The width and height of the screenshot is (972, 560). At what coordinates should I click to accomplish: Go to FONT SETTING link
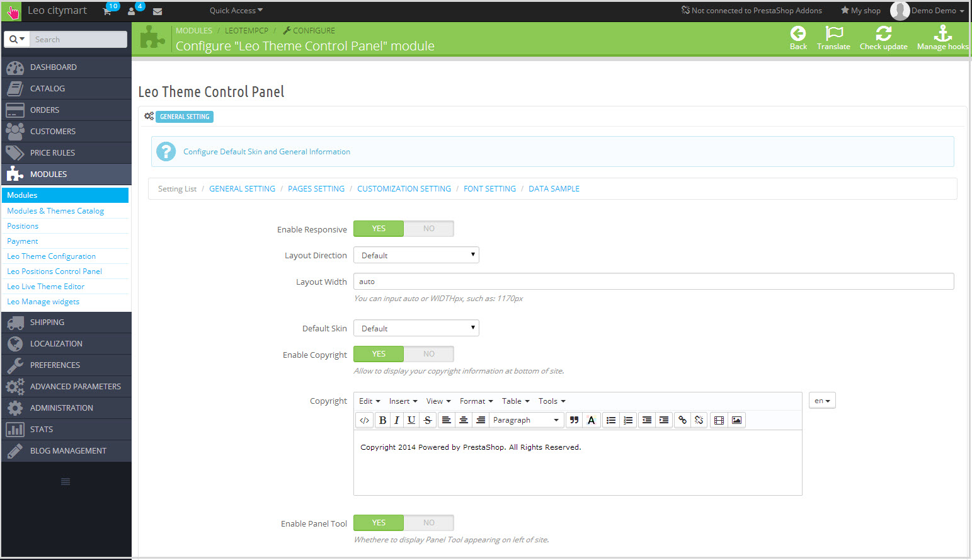pos(489,189)
